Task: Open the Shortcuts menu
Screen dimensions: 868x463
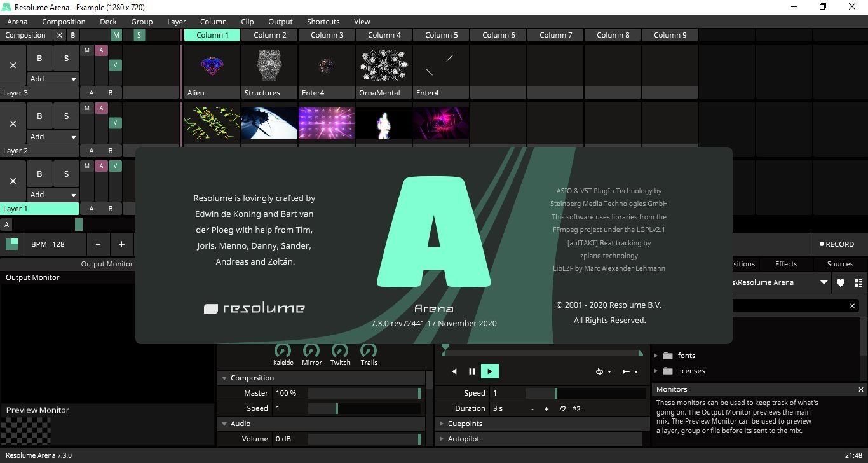Action: pos(323,22)
